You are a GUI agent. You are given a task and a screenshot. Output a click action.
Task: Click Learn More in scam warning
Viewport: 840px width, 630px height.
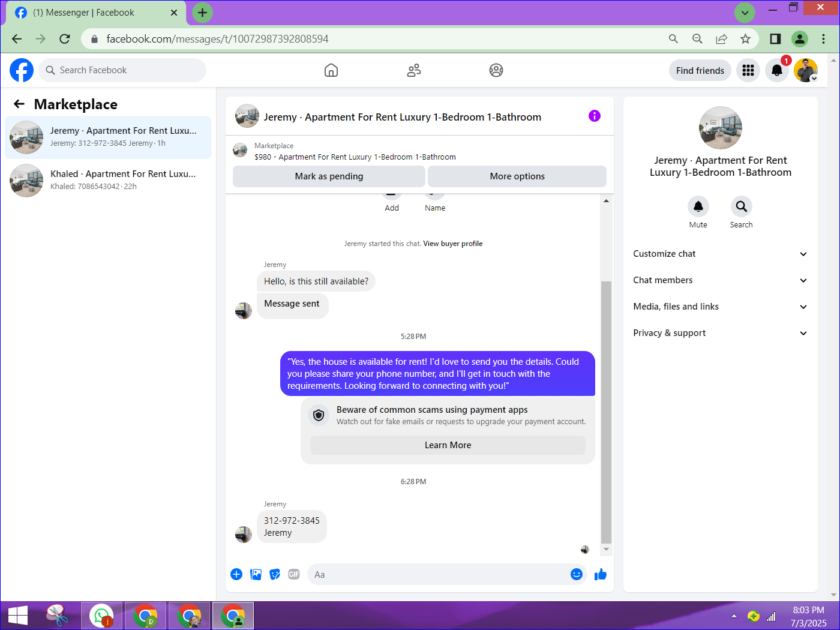pos(448,445)
